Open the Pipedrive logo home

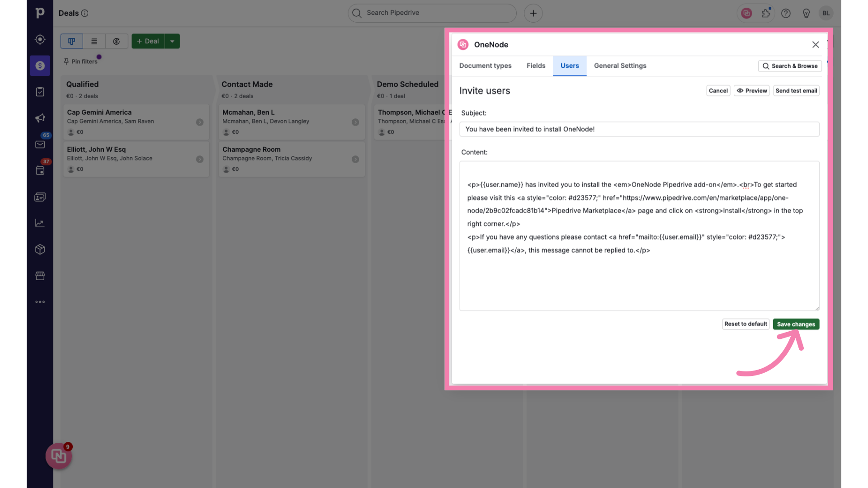40,13
